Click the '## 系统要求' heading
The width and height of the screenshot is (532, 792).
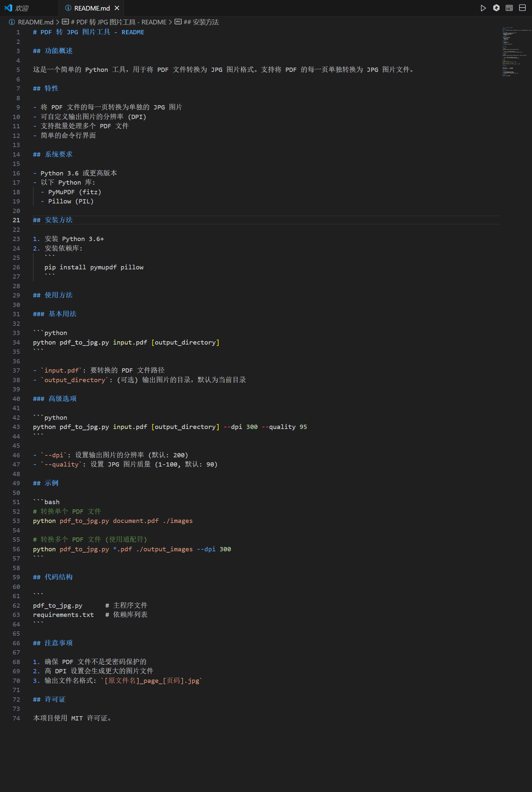pos(52,154)
